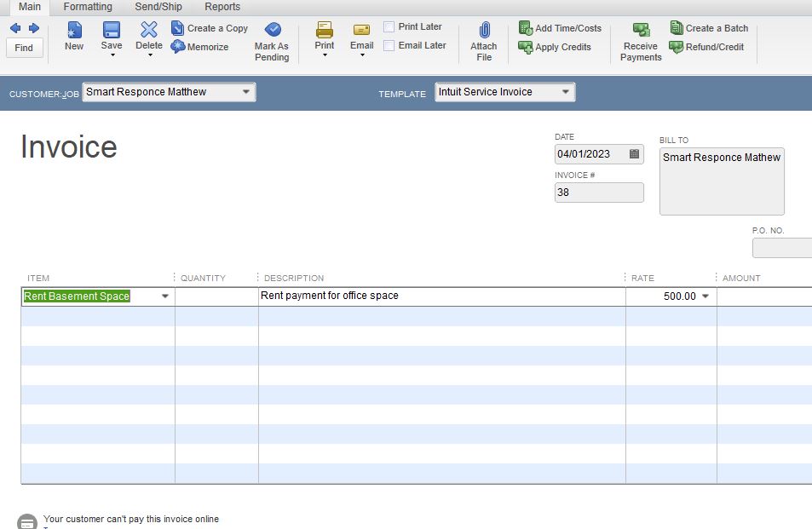Apply Credits to this invoice
The height and width of the screenshot is (529, 812).
coord(558,48)
